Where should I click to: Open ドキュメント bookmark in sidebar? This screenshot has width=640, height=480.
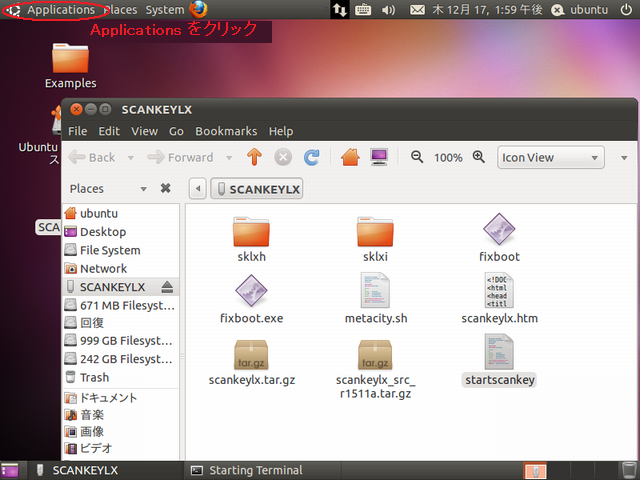tap(121, 398)
